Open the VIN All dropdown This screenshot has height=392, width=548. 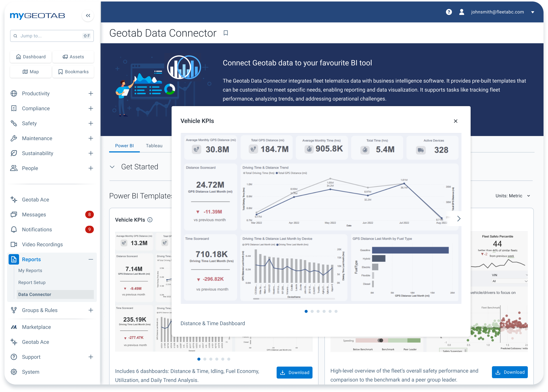tap(509, 281)
